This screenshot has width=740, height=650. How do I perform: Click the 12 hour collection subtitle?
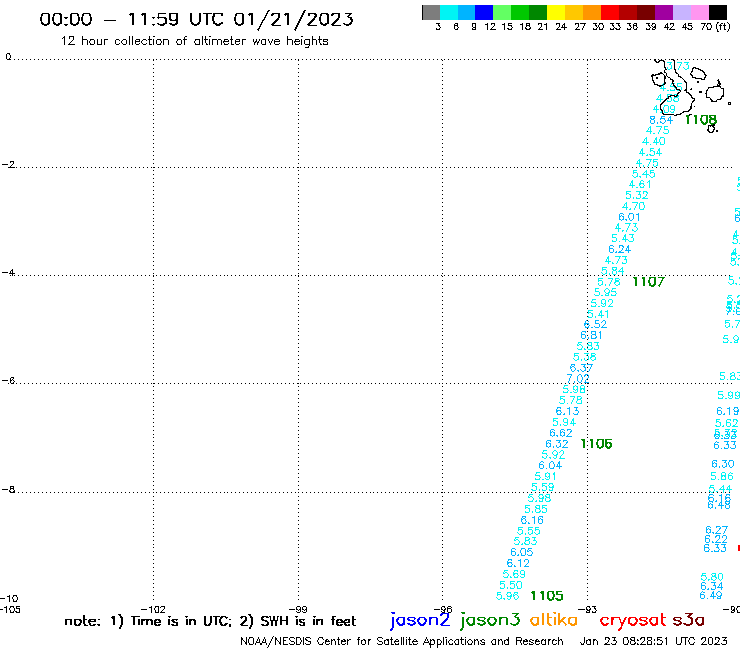click(194, 42)
